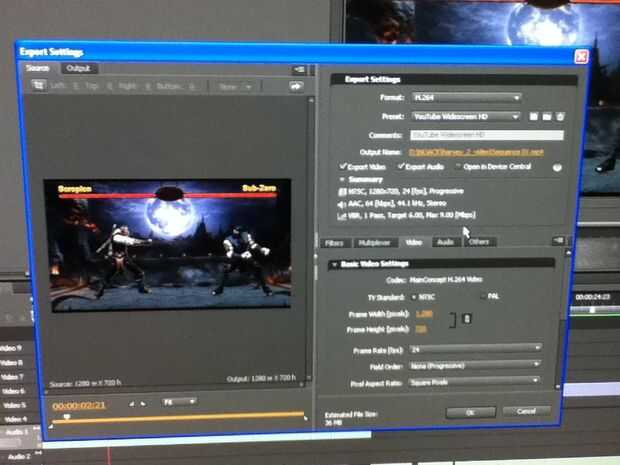Screen dimensions: 620x465
Task: Open the Others tab
Action: point(479,241)
